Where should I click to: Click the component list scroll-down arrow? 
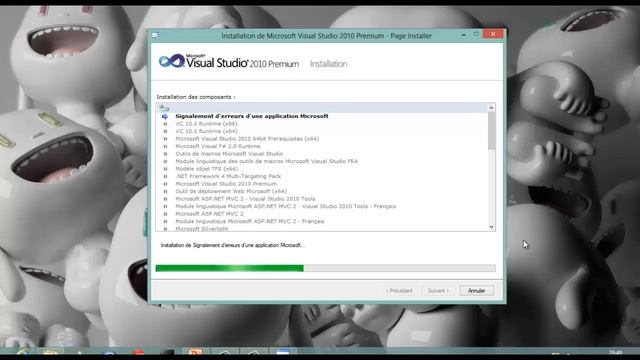click(x=491, y=227)
